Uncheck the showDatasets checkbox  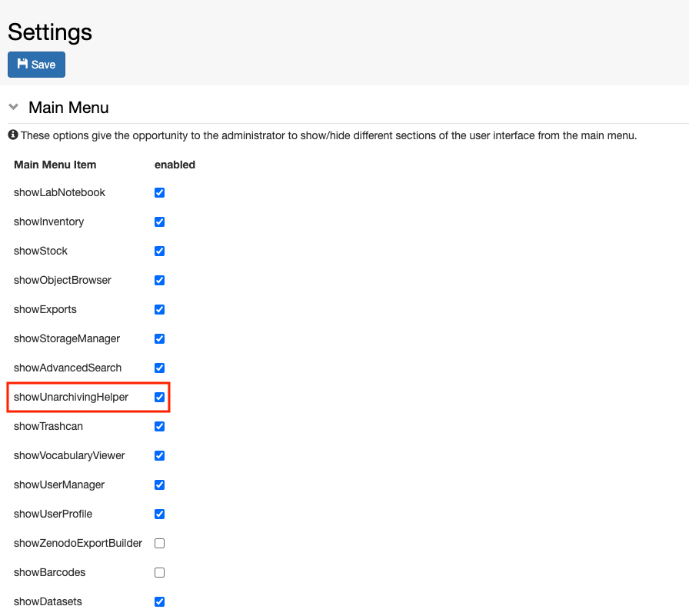point(159,601)
